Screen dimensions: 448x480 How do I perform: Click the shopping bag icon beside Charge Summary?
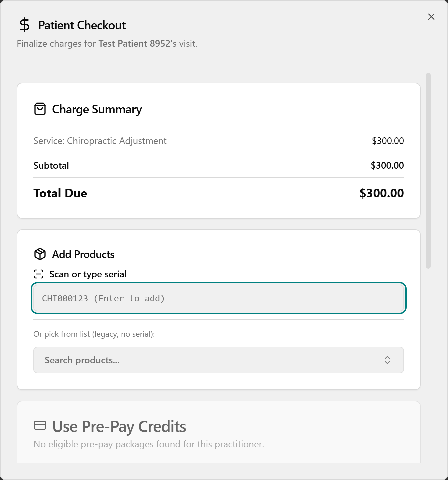tap(40, 109)
